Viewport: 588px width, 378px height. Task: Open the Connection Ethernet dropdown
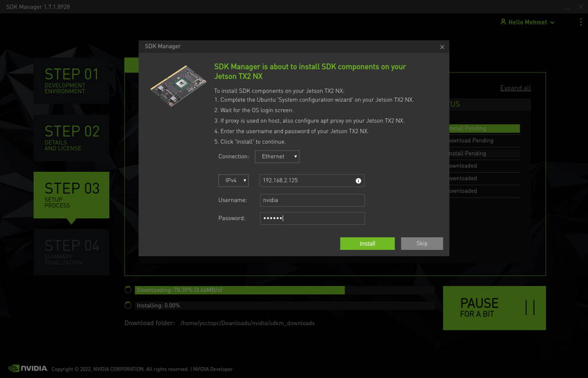277,156
